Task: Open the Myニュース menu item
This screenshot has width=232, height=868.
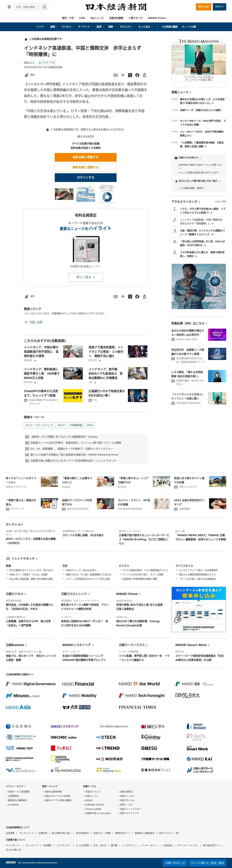Action: (97, 18)
